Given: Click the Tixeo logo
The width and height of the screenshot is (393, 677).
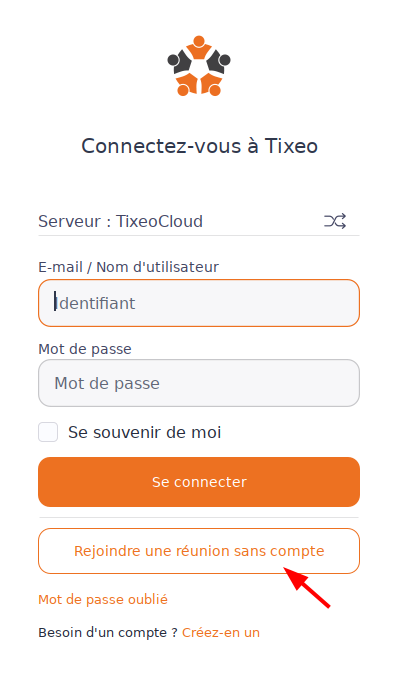Looking at the screenshot, I should click(x=199, y=66).
